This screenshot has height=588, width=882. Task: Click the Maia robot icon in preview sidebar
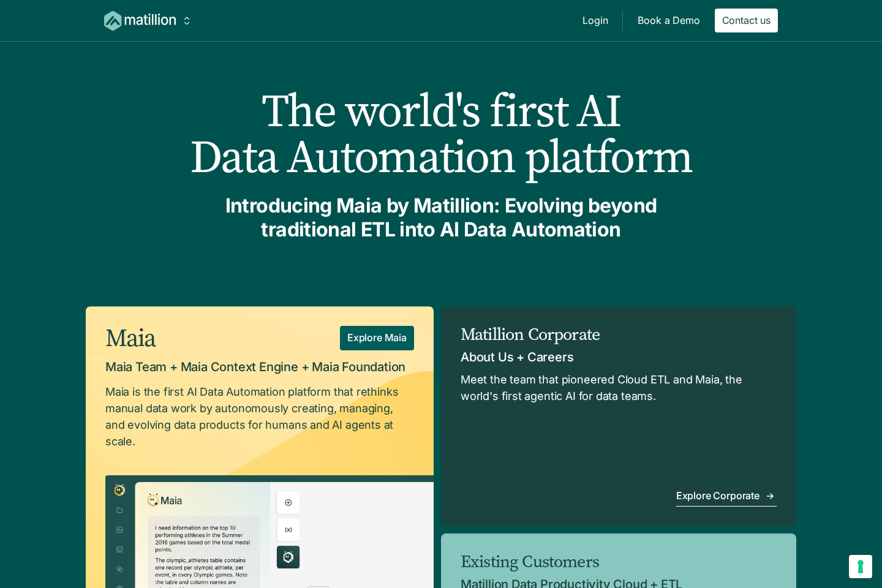coord(119,490)
